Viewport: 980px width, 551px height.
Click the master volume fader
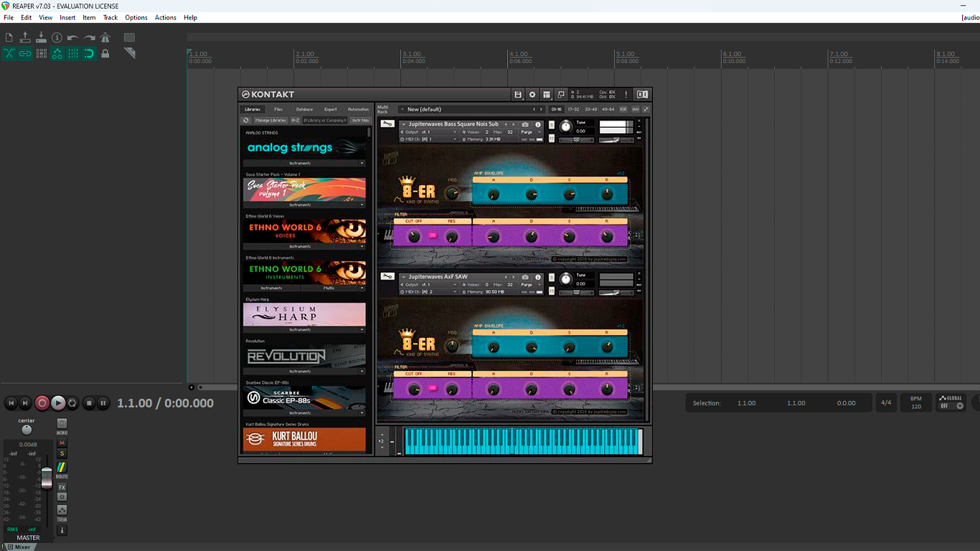click(x=47, y=476)
